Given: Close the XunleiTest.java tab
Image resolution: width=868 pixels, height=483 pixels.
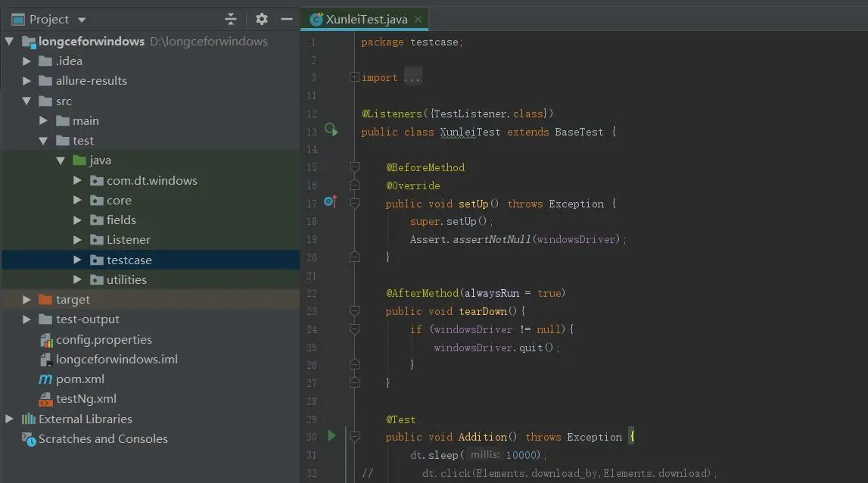Looking at the screenshot, I should point(418,20).
